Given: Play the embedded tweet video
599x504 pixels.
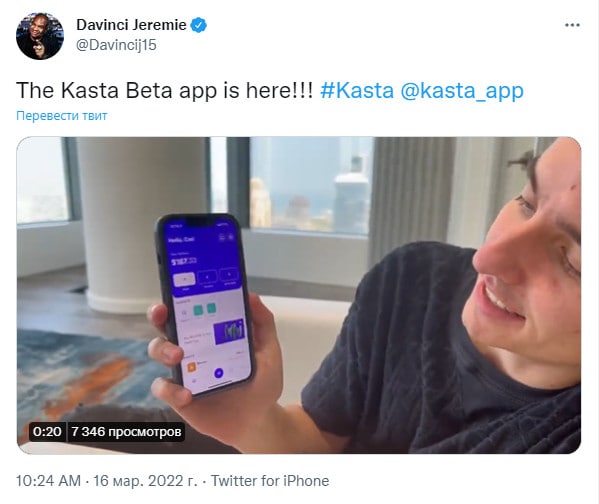Looking at the screenshot, I should click(x=299, y=295).
